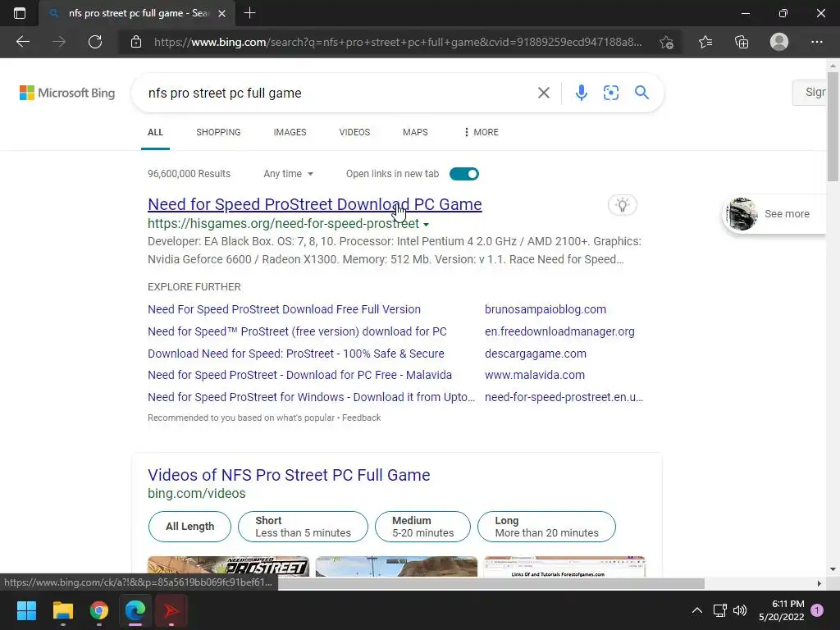Filter videos by Long length
The width and height of the screenshot is (840, 630).
click(546, 526)
